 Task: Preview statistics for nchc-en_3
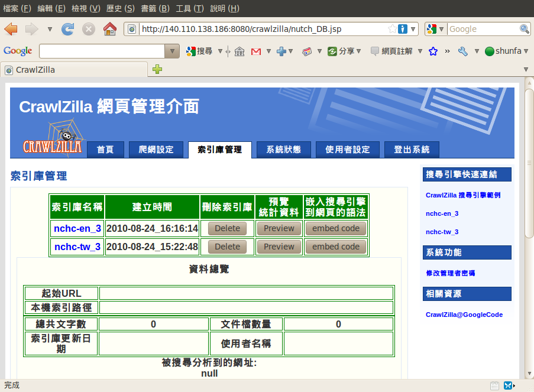(279, 228)
